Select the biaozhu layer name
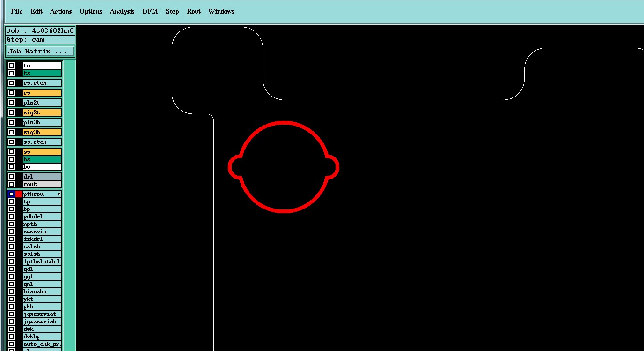644x351 pixels. coord(42,291)
